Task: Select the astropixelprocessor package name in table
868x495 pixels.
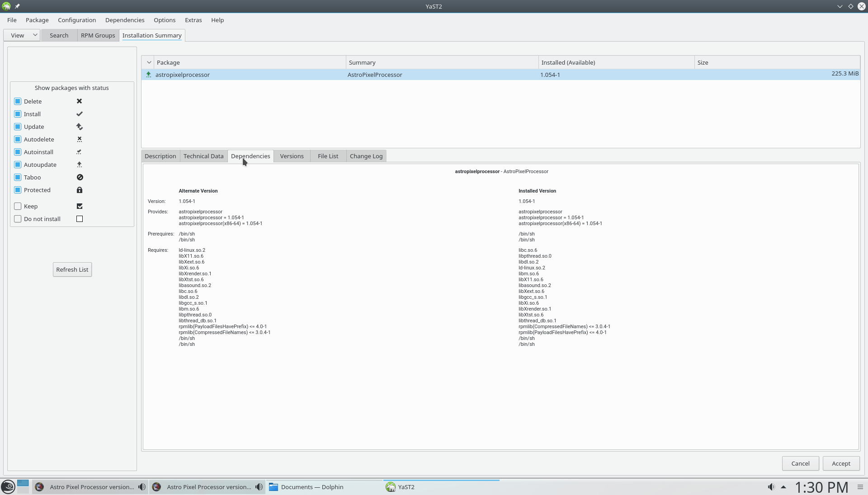Action: coord(183,75)
